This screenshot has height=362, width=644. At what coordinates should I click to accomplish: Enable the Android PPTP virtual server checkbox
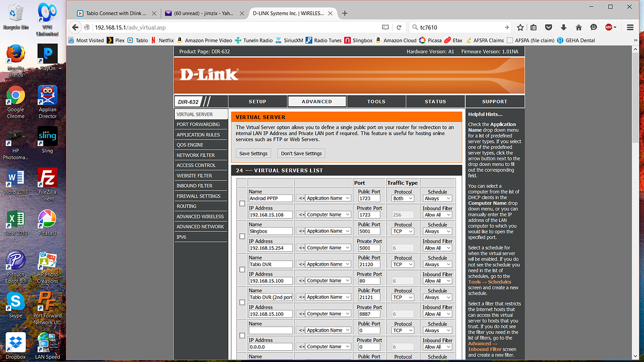(x=242, y=203)
